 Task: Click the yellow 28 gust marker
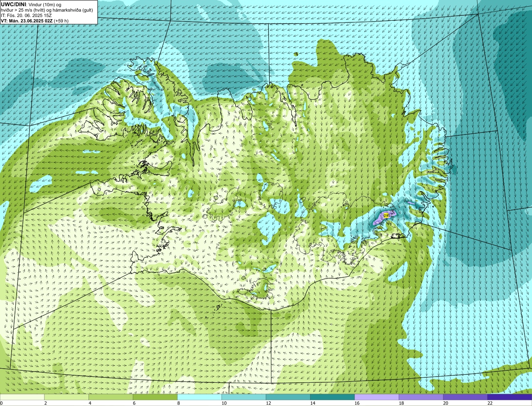386,215
